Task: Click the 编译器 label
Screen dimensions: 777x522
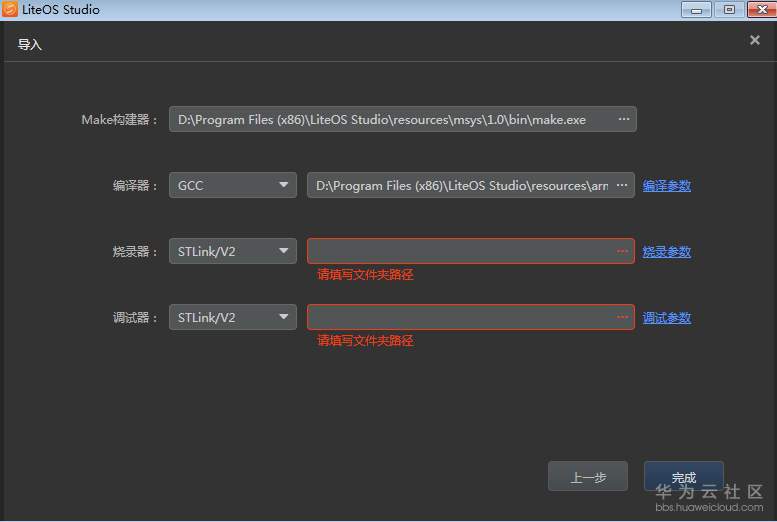Action: tap(135, 186)
